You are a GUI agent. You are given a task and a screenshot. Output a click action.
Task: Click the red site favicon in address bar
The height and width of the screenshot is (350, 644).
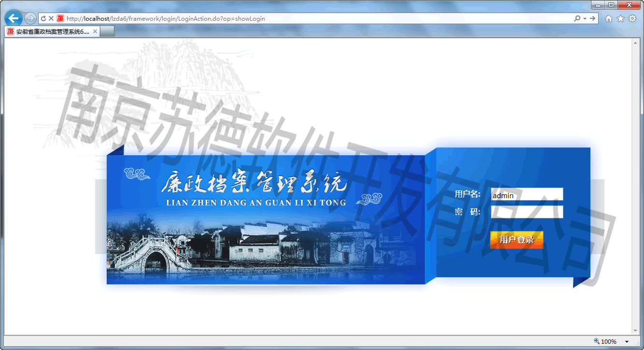click(60, 18)
